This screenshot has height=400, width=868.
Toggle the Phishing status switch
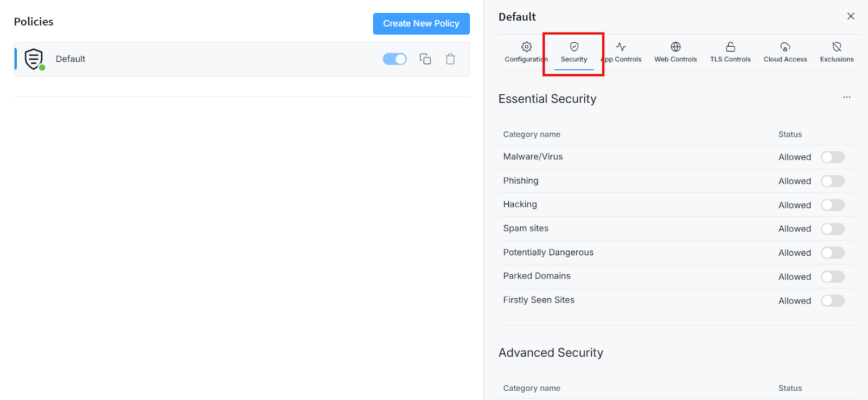[833, 181]
